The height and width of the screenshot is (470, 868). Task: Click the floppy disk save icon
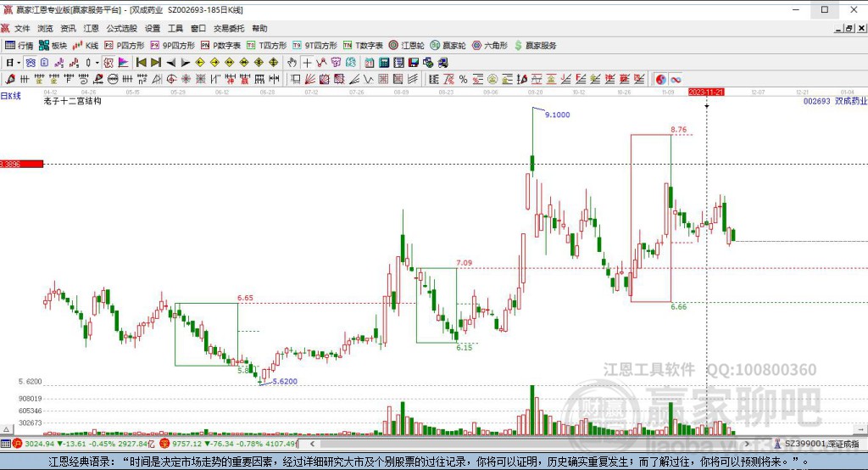pos(413,63)
